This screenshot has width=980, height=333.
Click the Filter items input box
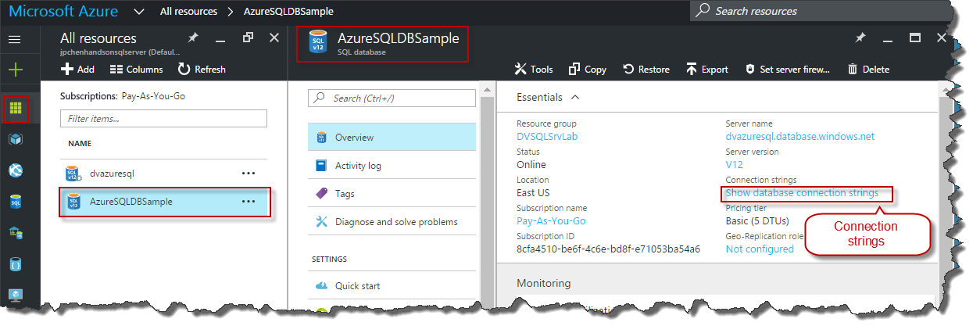[x=163, y=118]
